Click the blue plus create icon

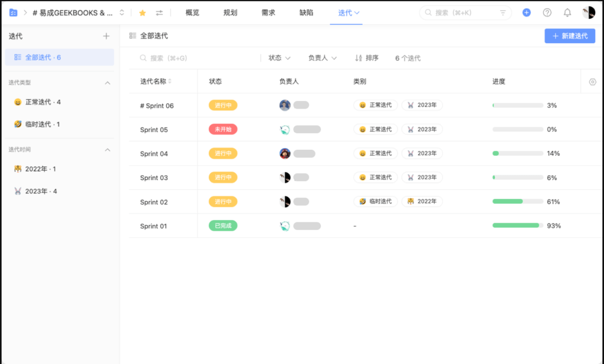click(526, 12)
